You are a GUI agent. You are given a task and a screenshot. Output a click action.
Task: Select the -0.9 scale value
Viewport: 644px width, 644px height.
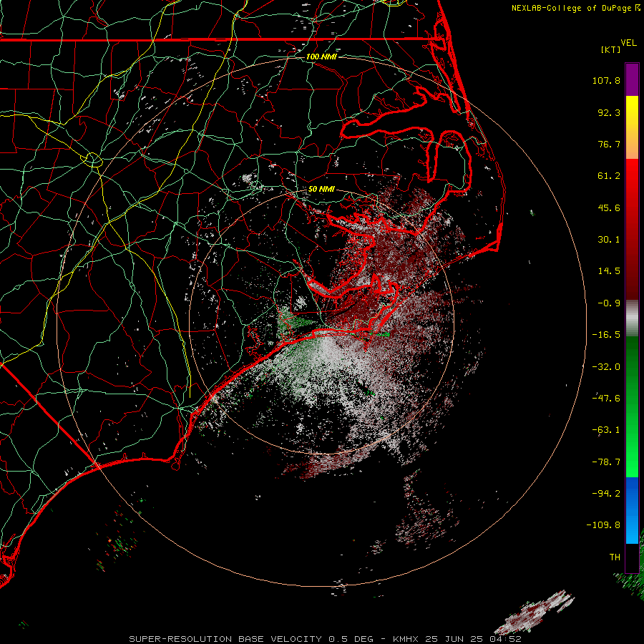(609, 303)
